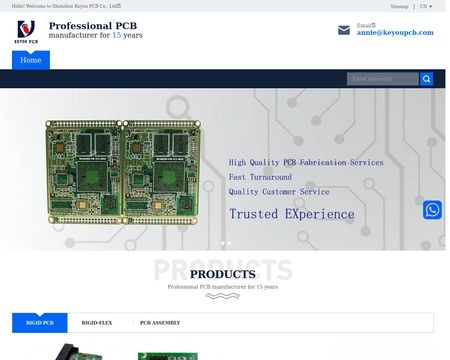Select the first carousel dot indicator

pyautogui.click(x=216, y=243)
